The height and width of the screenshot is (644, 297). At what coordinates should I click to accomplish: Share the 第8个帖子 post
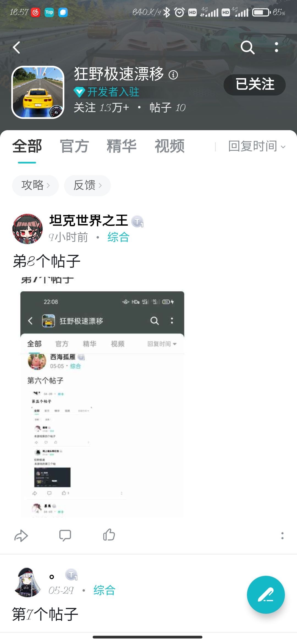21,536
